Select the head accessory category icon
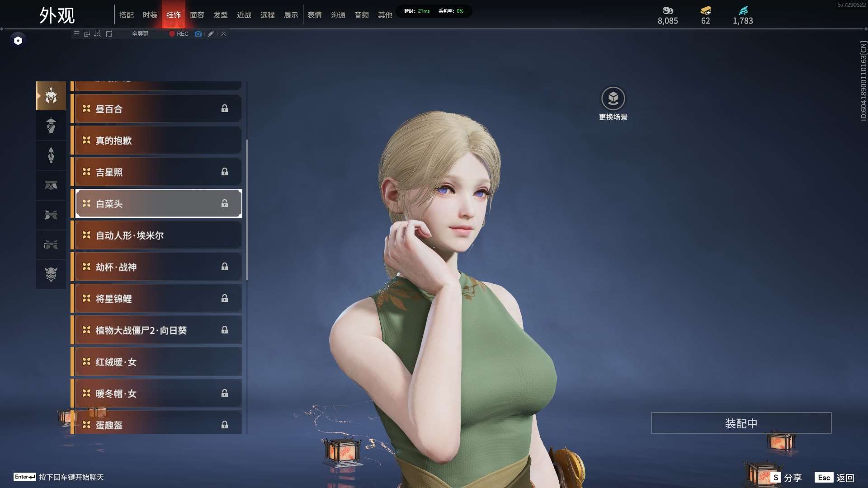Image resolution: width=868 pixels, height=488 pixels. click(x=51, y=96)
